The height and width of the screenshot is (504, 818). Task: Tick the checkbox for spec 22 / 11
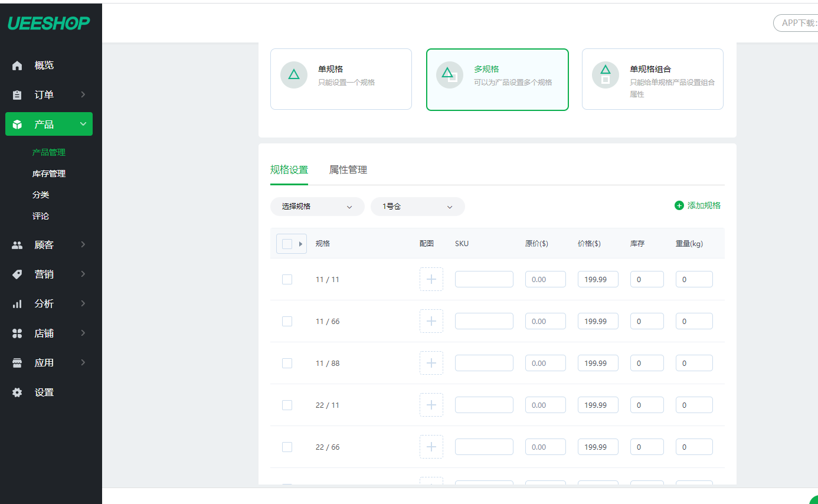point(287,405)
